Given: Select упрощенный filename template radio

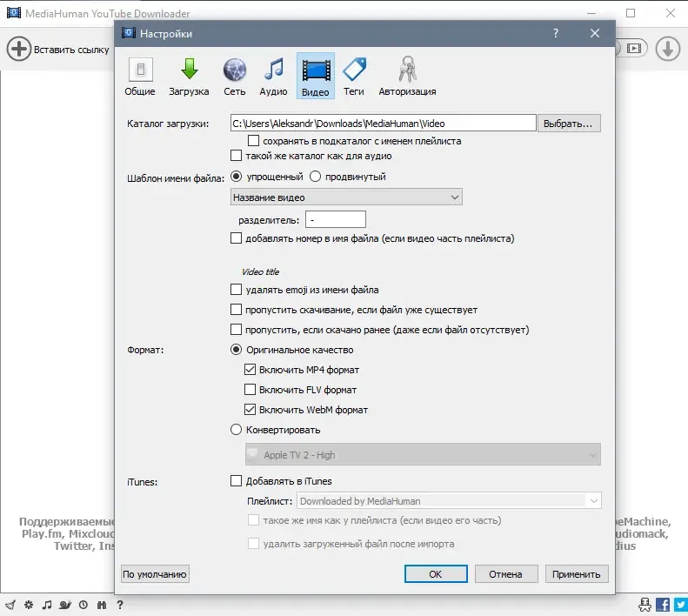Looking at the screenshot, I should point(236,177).
